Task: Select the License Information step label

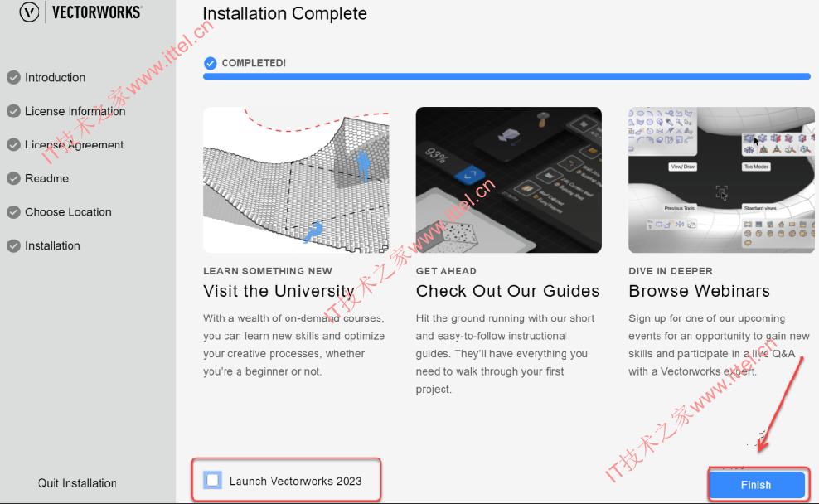Action: (x=75, y=111)
